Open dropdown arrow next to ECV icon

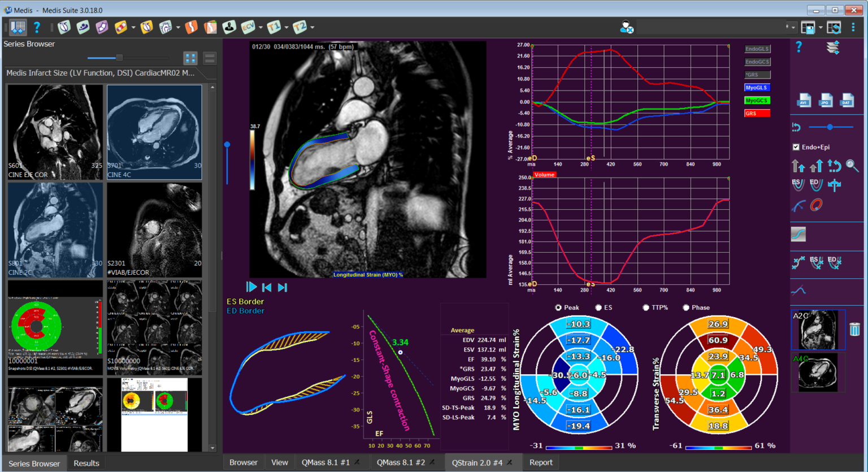click(x=261, y=27)
